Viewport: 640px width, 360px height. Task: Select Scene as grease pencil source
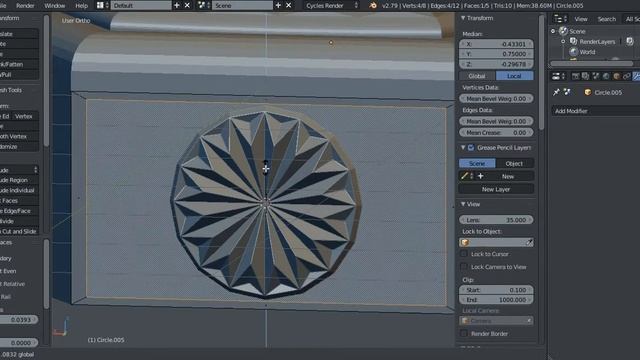tap(477, 163)
